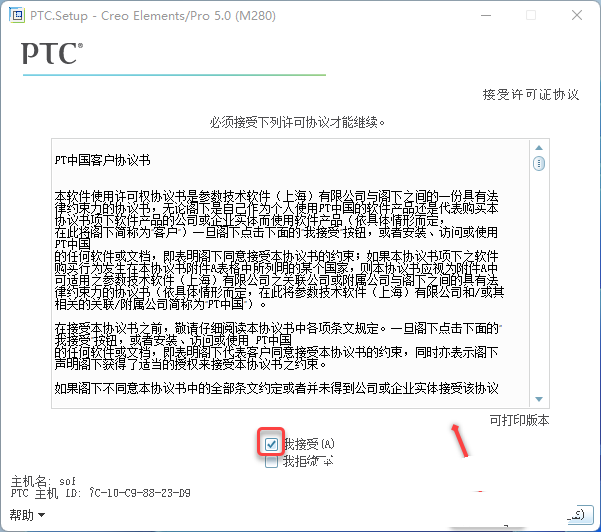Close the PTC.Setup installer window
The height and width of the screenshot is (532, 601).
pos(577,15)
